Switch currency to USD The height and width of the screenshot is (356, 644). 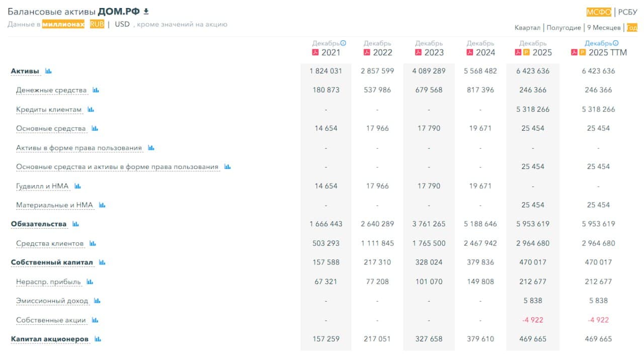click(122, 24)
